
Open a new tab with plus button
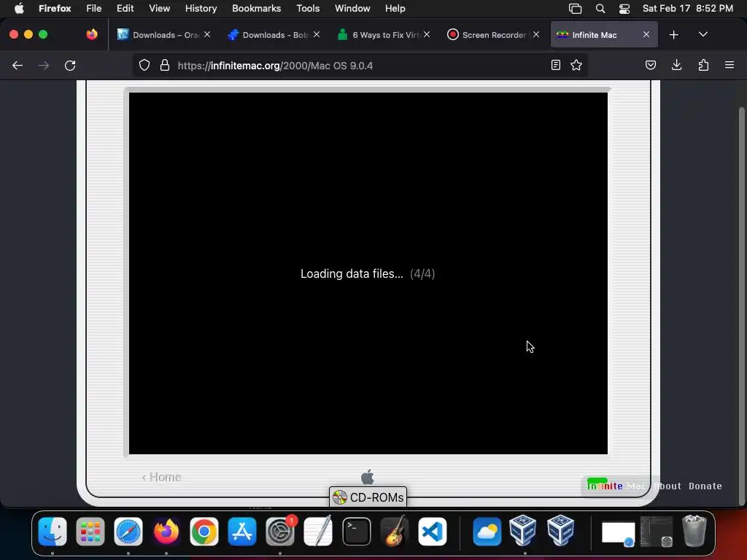pyautogui.click(x=673, y=35)
